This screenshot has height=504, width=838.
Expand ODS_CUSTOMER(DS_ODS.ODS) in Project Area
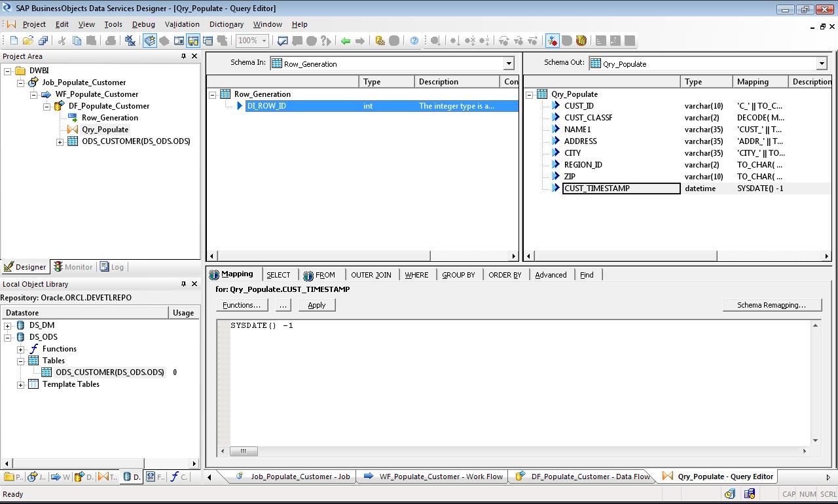[x=60, y=141]
